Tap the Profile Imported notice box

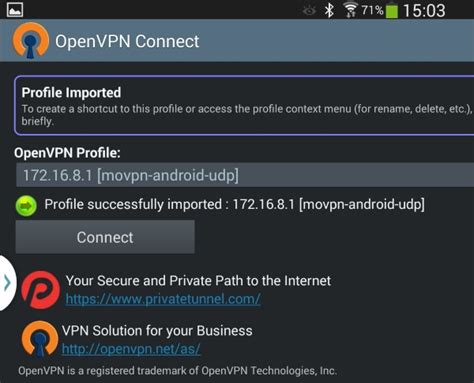coord(244,105)
